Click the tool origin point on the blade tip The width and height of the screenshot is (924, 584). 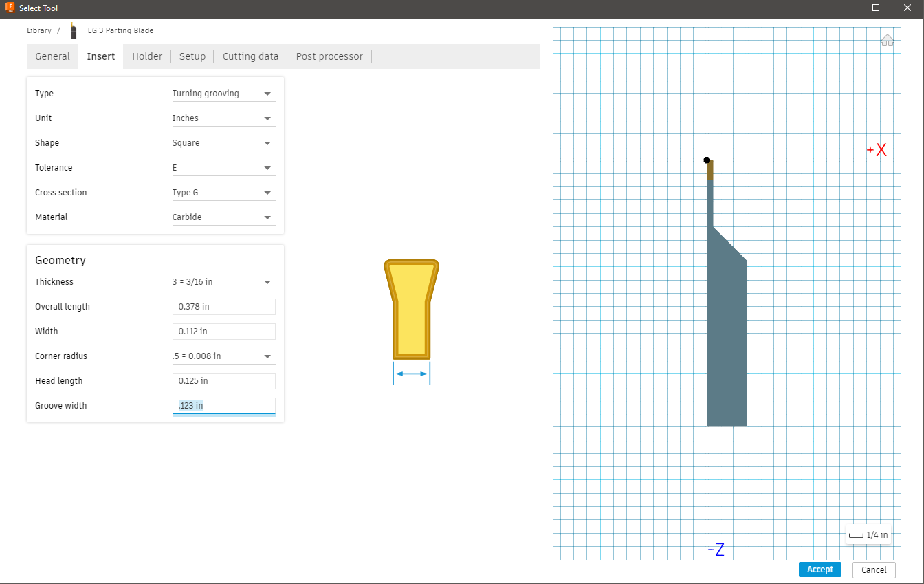707,160
